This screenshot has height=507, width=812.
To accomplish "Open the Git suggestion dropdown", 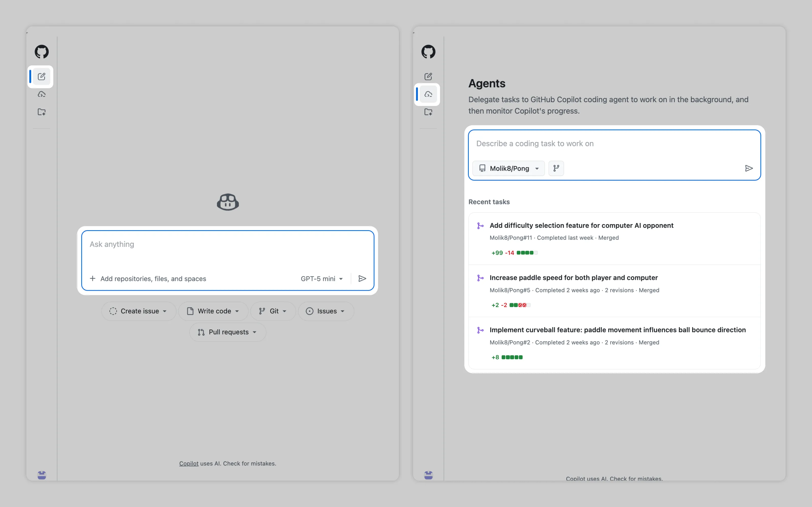I will coord(273,311).
